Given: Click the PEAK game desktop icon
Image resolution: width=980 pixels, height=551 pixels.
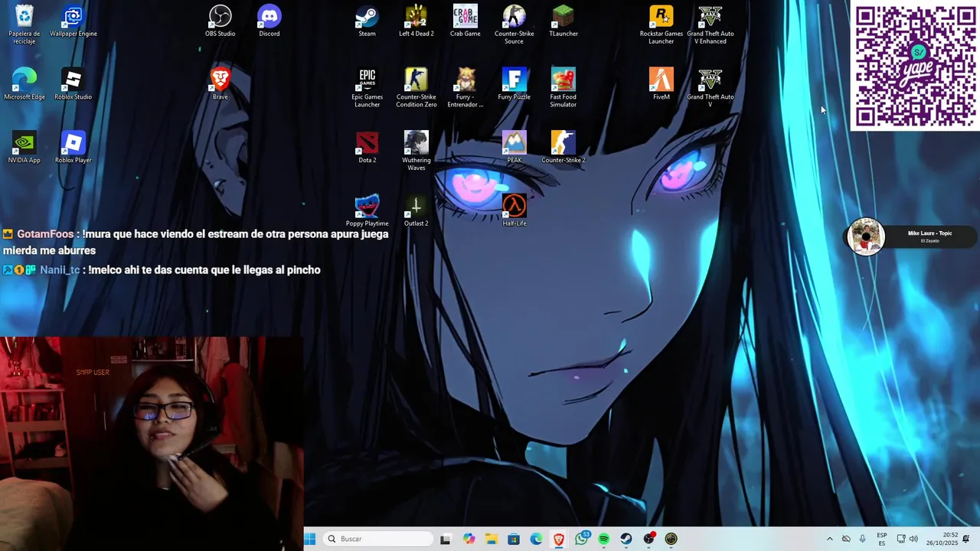Looking at the screenshot, I should click(x=514, y=148).
